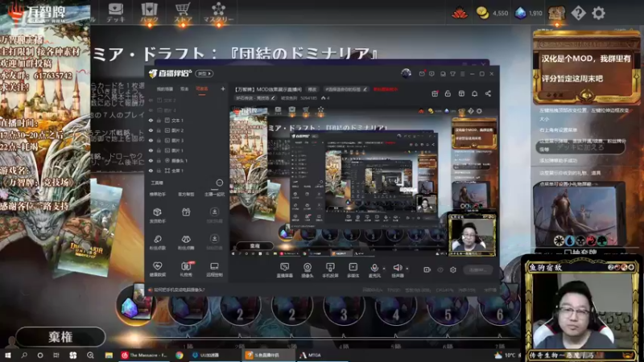Select the 文本 1 layer row

187,120
